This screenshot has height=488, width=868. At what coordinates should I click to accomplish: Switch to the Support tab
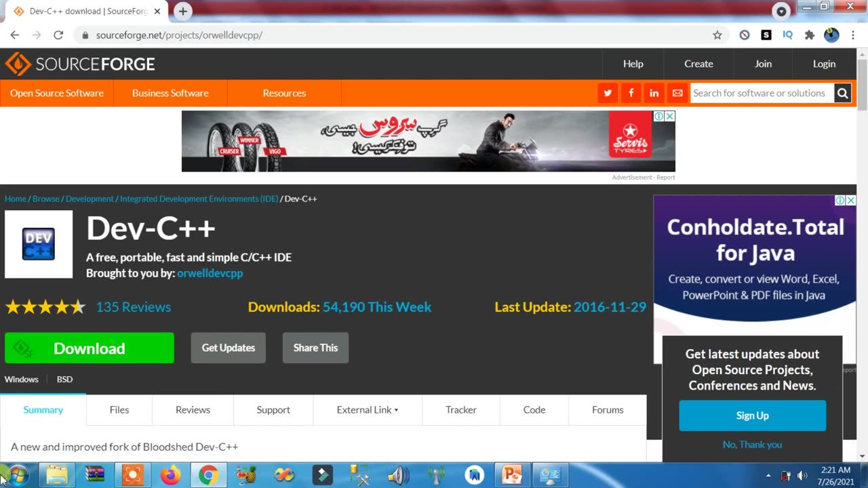tap(273, 410)
